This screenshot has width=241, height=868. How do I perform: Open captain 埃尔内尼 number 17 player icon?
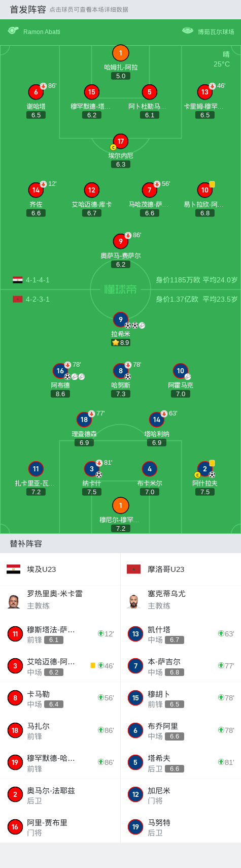120,141
